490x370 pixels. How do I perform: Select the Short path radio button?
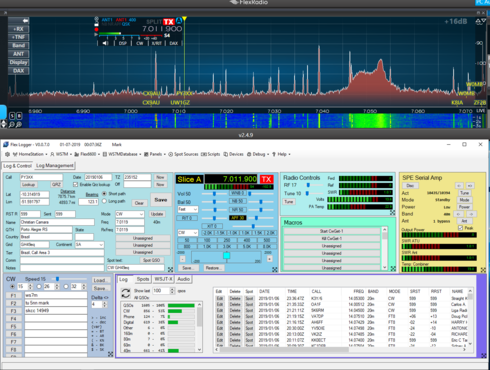(x=104, y=194)
